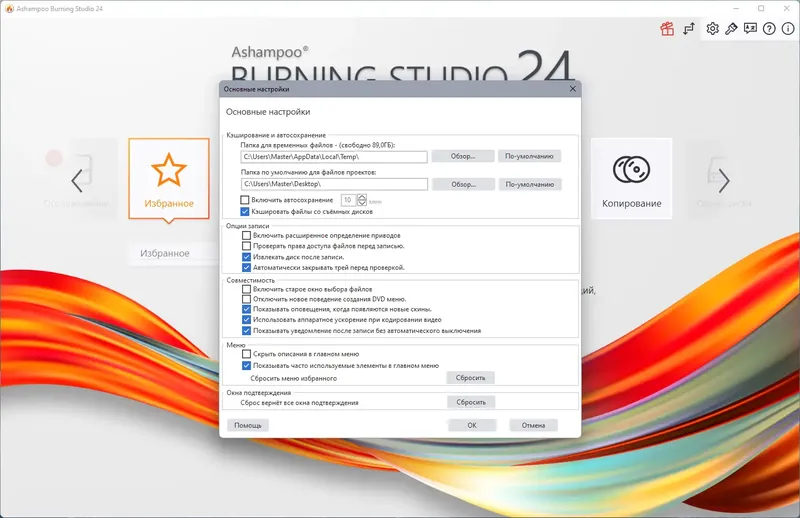Click the right carousel arrow

click(724, 181)
